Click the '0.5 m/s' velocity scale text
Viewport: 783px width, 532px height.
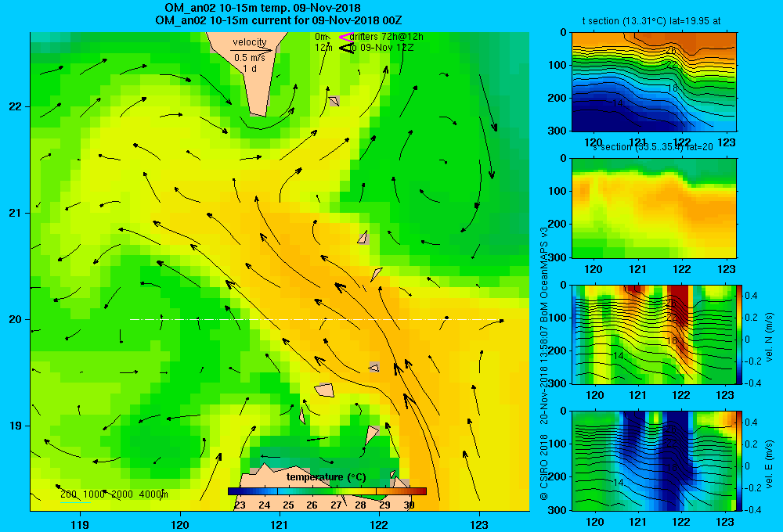click(x=250, y=58)
